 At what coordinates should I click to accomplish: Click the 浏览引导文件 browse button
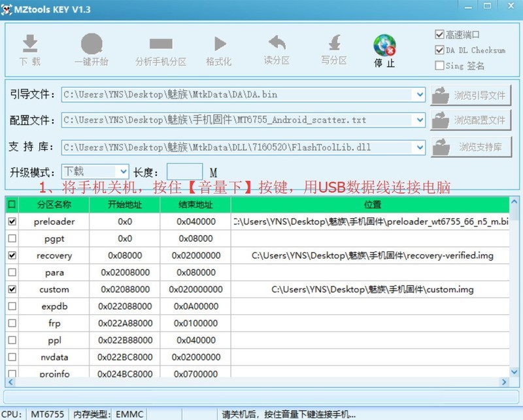pyautogui.click(x=471, y=95)
